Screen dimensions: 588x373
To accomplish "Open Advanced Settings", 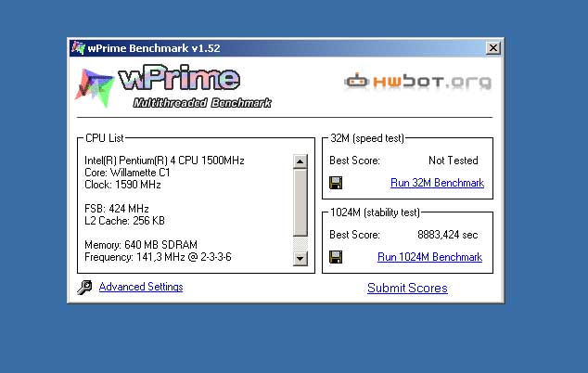I will point(141,287).
